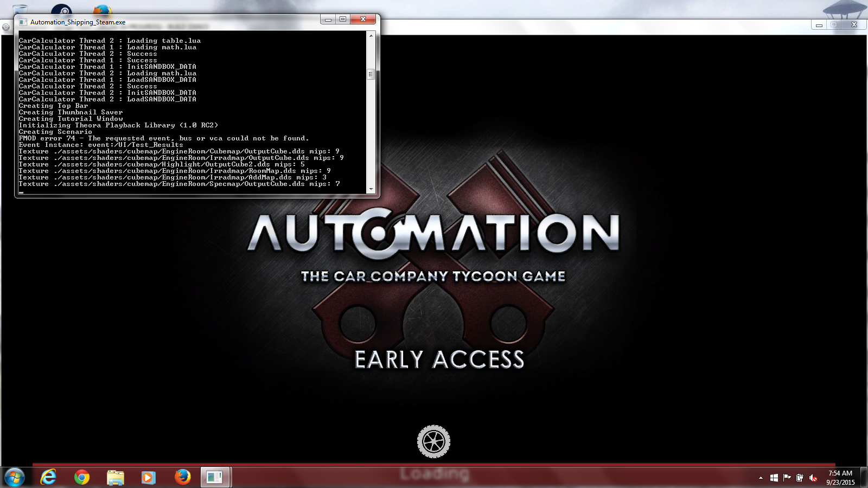Show hidden system tray icons
The height and width of the screenshot is (488, 868).
click(x=761, y=478)
